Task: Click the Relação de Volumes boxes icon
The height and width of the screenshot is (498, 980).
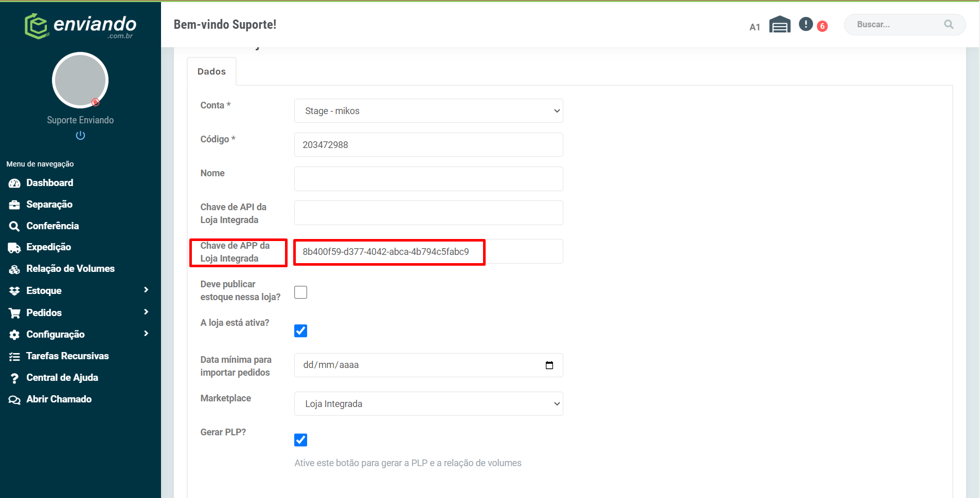Action: coord(14,269)
